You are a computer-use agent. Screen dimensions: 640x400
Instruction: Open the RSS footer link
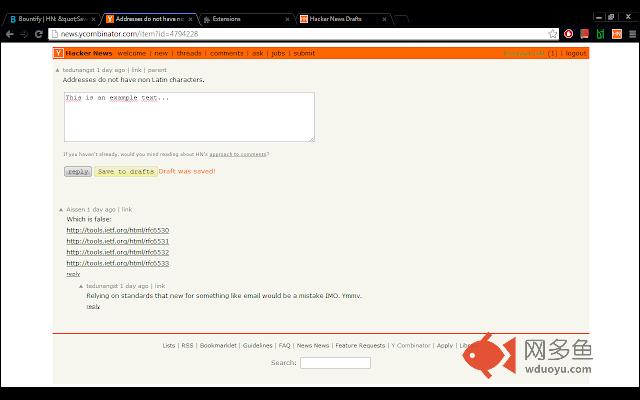pyautogui.click(x=187, y=345)
